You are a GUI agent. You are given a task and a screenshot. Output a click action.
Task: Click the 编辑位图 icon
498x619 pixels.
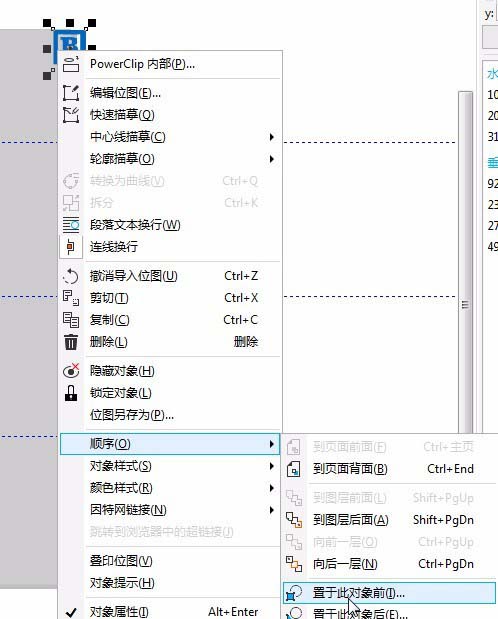coord(71,93)
